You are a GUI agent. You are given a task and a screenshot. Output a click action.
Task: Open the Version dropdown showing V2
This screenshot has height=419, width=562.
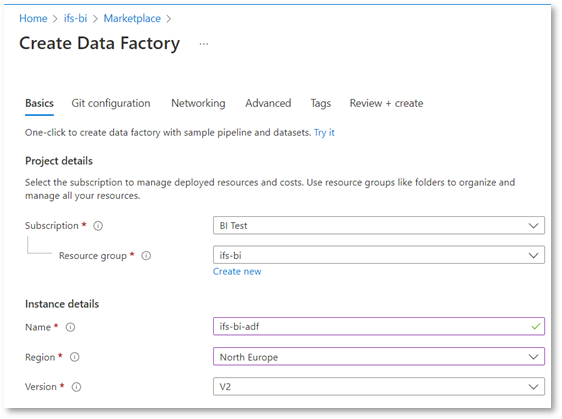click(379, 386)
